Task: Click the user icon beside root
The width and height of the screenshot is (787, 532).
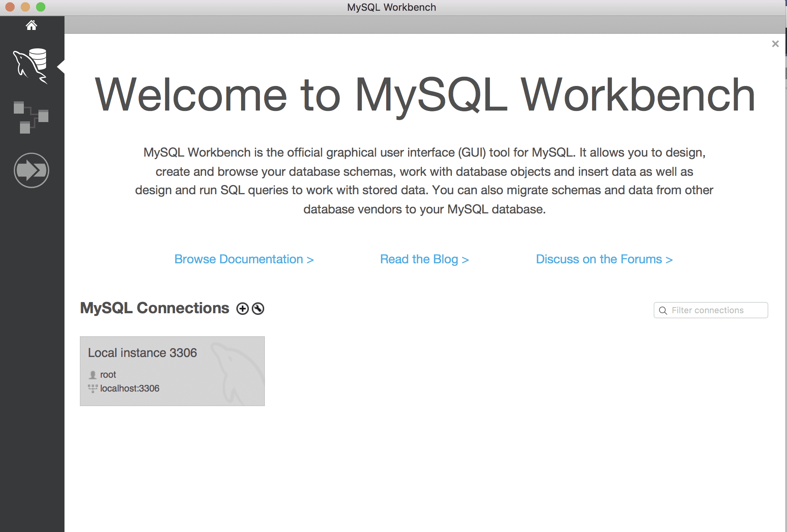Action: (x=93, y=375)
